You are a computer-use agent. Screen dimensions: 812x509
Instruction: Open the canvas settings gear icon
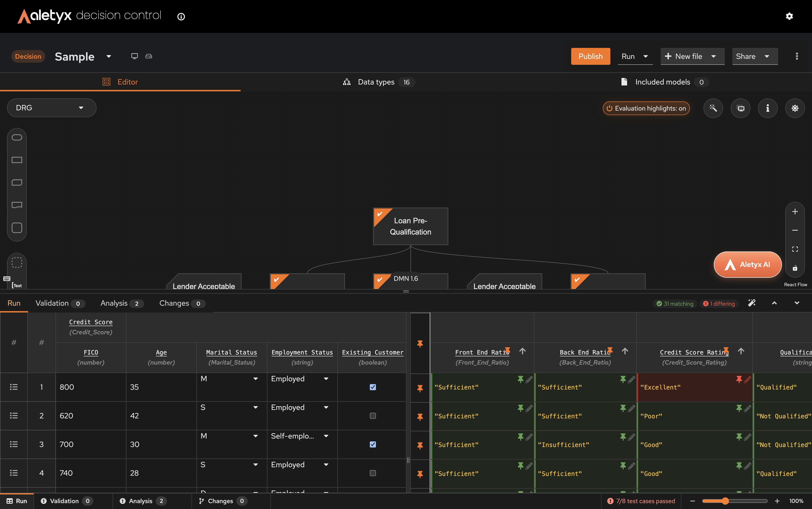pyautogui.click(x=795, y=108)
